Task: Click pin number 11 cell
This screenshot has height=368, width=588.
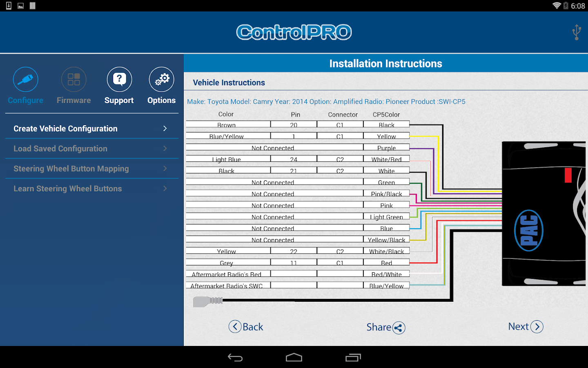Action: [294, 262]
